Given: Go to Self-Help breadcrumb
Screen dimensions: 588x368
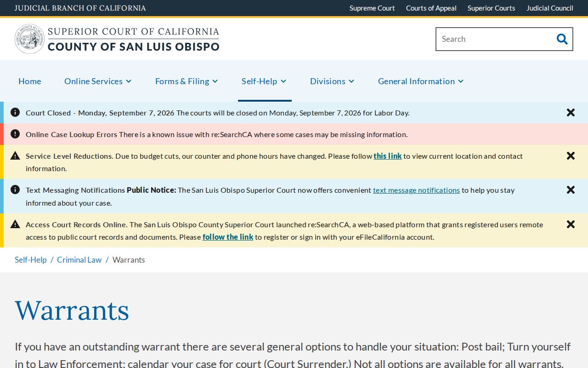Looking at the screenshot, I should tap(31, 260).
